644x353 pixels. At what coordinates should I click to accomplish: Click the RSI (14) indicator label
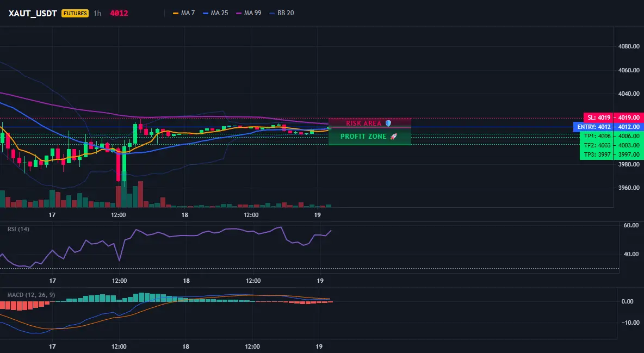point(18,229)
